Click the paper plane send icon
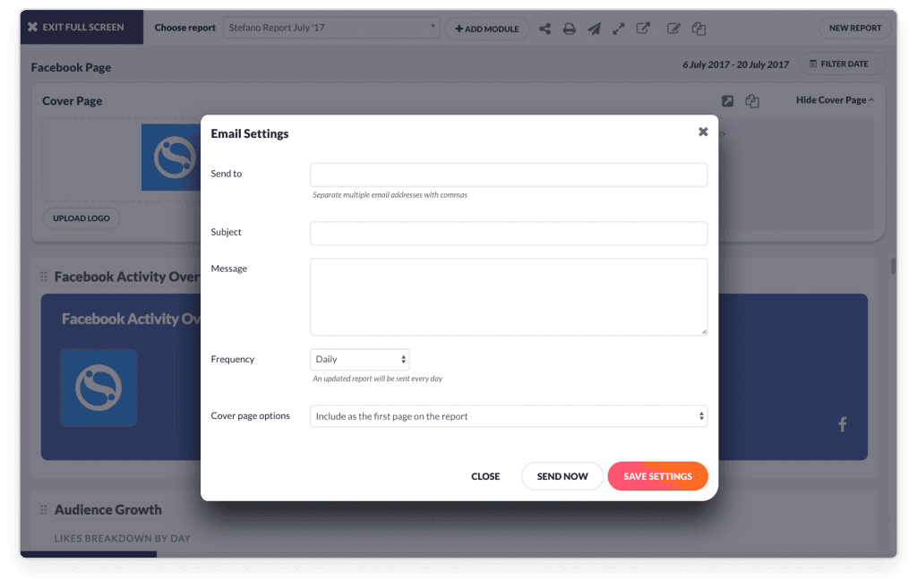The width and height of the screenshot is (917, 588). [x=595, y=29]
